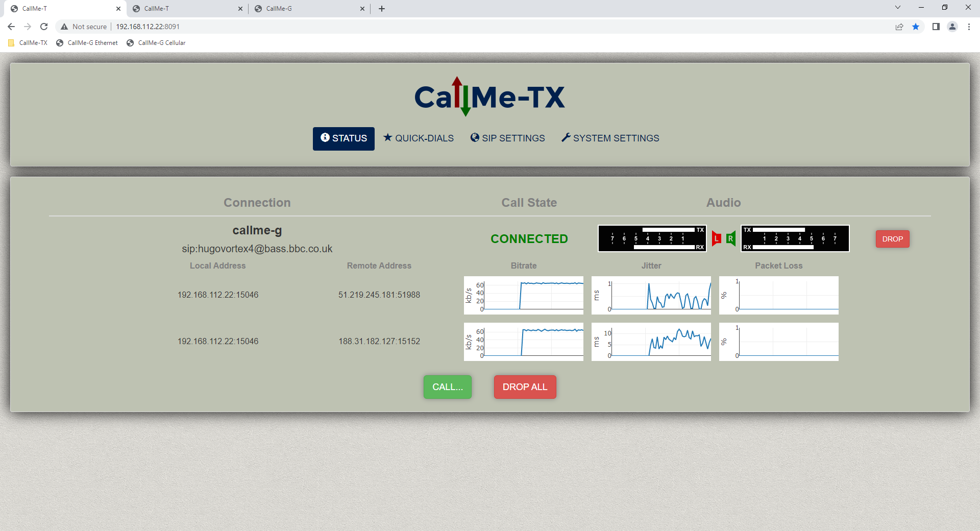Viewport: 980px width, 531px height.
Task: Click the DROP ALL button
Action: (x=525, y=387)
